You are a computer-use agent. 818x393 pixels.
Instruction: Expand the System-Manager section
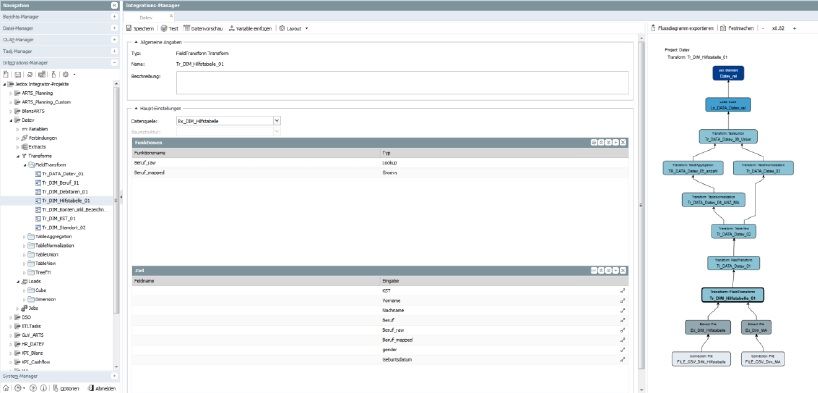(x=114, y=376)
